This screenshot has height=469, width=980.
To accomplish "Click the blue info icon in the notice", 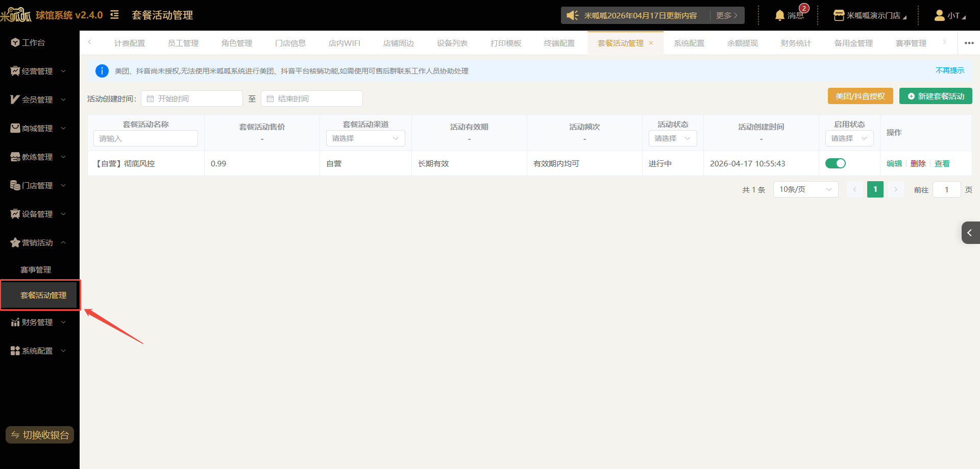I will click(x=102, y=71).
